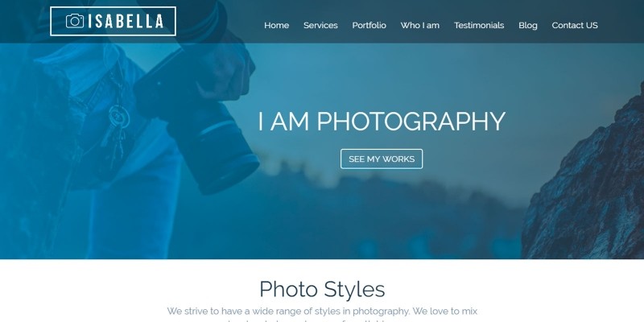644x322 pixels.
Task: Open the Portfolio section from the navbar
Action: point(369,25)
